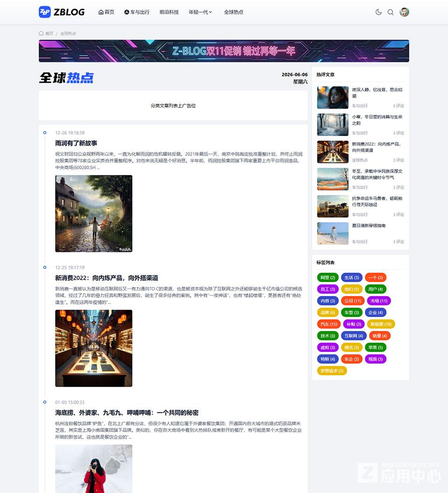Open 车与出行 navigation item
The image size is (448, 493).
[137, 12]
